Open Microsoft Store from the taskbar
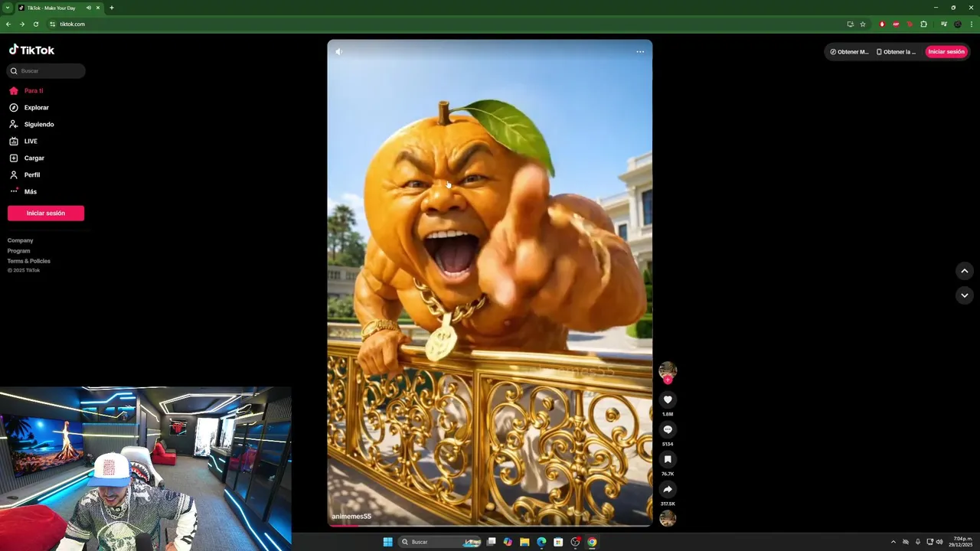Viewport: 980px width, 551px height. pos(558,542)
